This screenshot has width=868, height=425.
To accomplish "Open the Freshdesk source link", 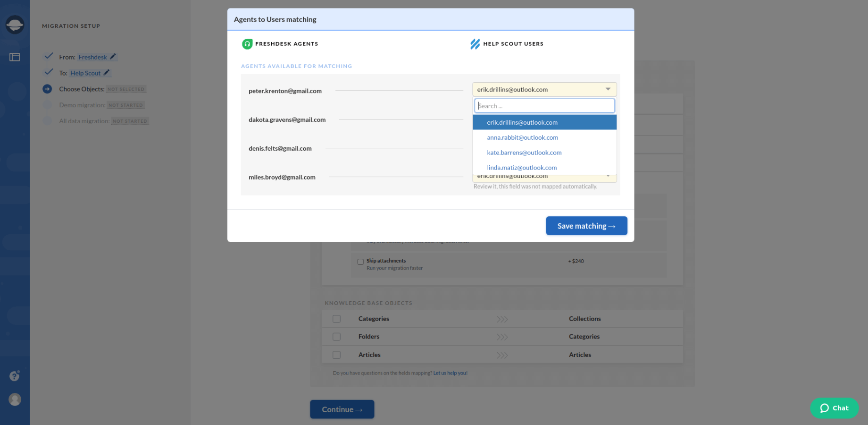I will coord(92,57).
